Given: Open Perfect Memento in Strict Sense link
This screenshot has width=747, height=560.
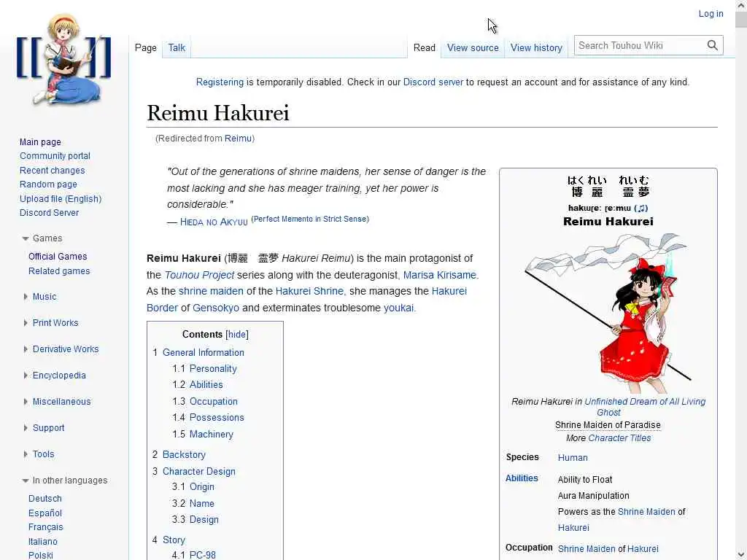Looking at the screenshot, I should pyautogui.click(x=310, y=219).
